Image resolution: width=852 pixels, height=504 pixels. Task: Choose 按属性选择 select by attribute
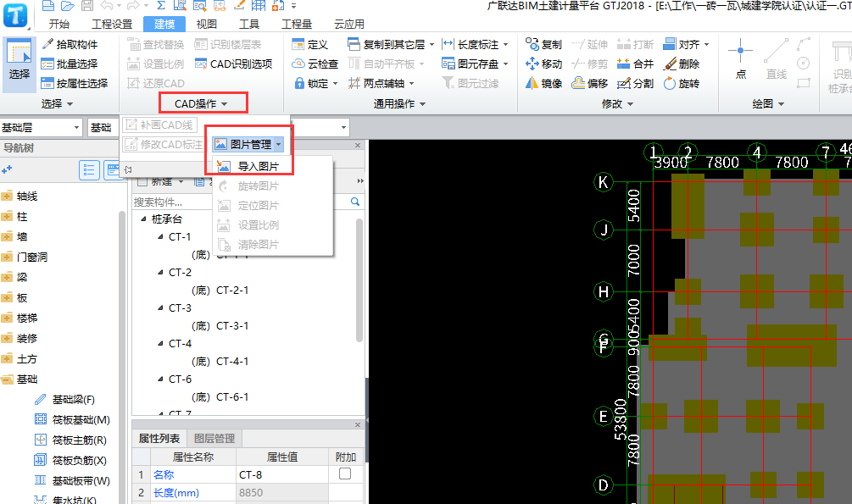75,84
